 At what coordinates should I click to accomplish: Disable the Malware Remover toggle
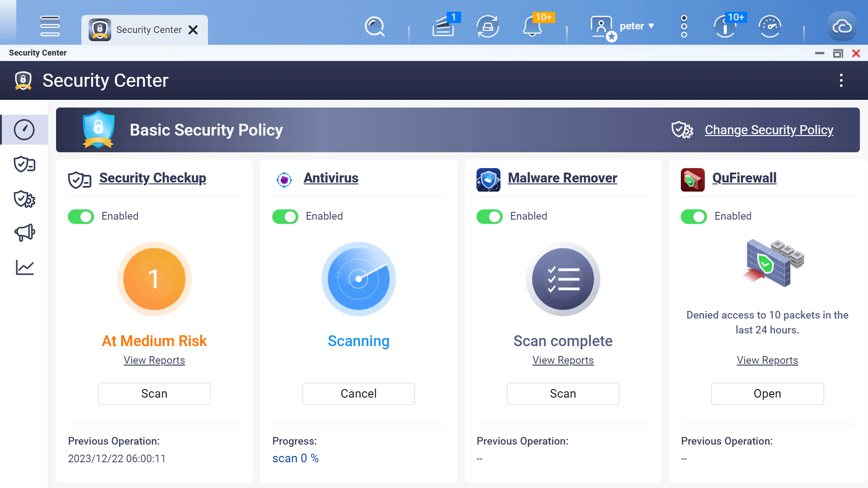pos(489,216)
